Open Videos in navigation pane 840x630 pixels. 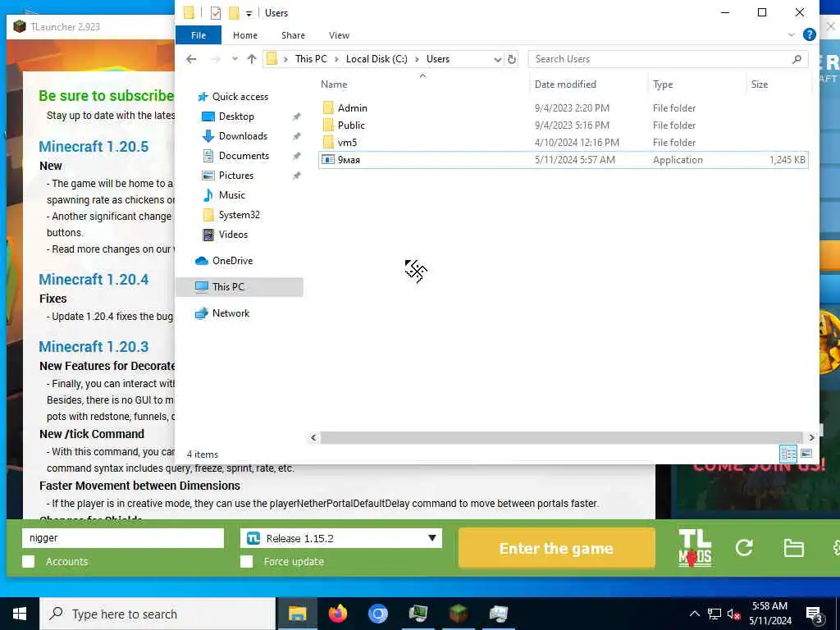coord(233,235)
